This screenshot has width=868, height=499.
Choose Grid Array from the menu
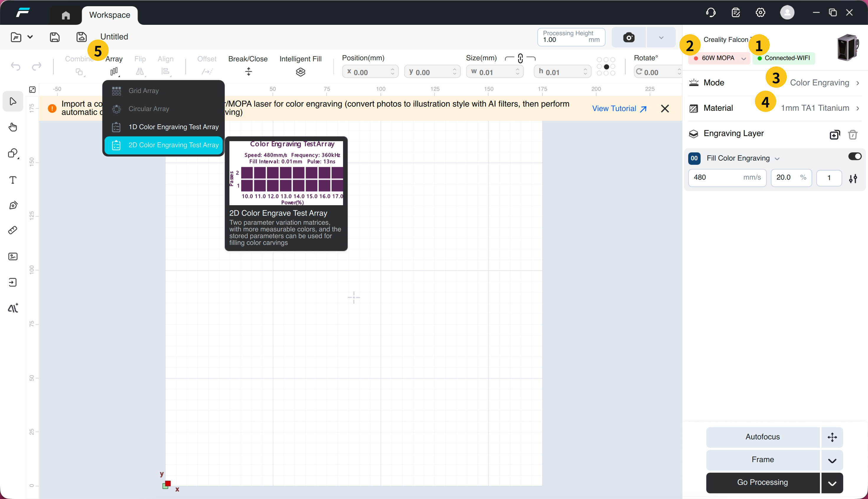pos(164,91)
